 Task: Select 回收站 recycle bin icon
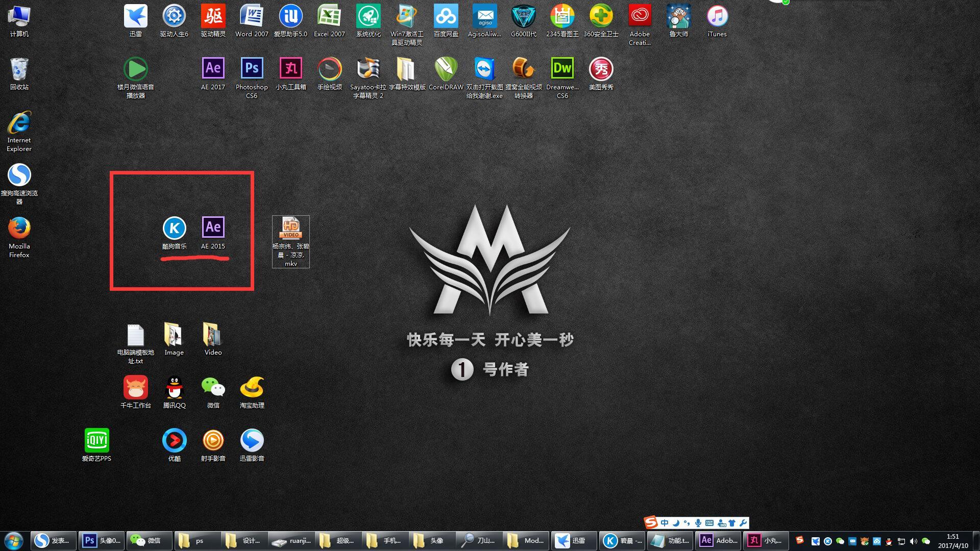(x=19, y=74)
